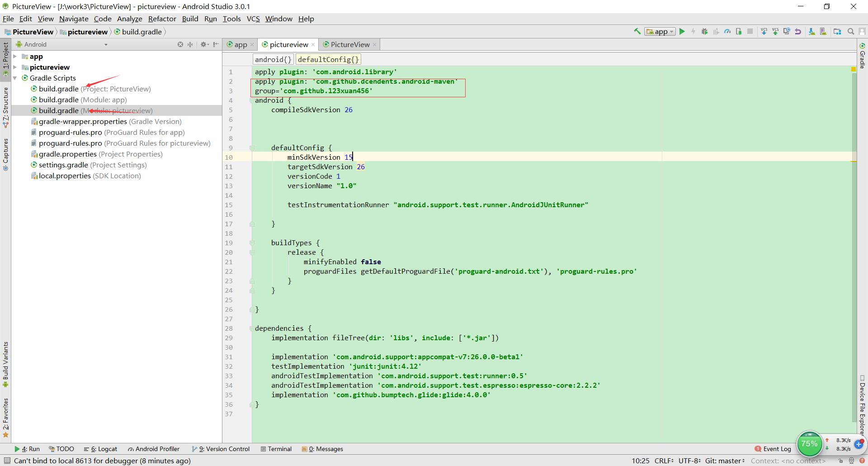The image size is (868, 466).
Task: Expand the app module node
Action: click(x=15, y=57)
